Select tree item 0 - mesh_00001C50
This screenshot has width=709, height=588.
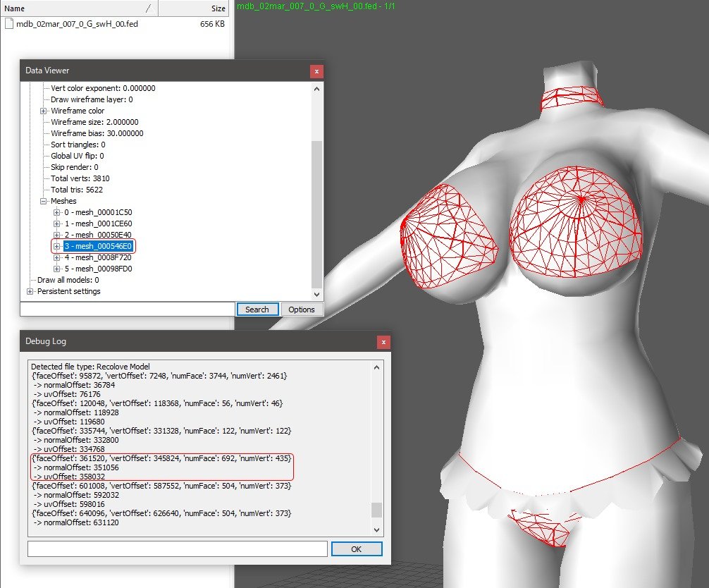tap(98, 212)
